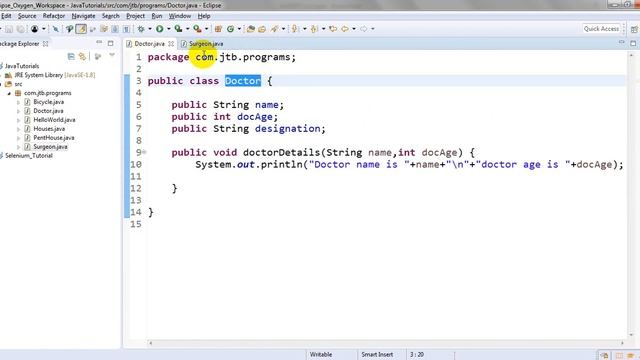Click the Previous Annotation arrow icon
Viewport: 640px width, 360px height.
(x=314, y=29)
